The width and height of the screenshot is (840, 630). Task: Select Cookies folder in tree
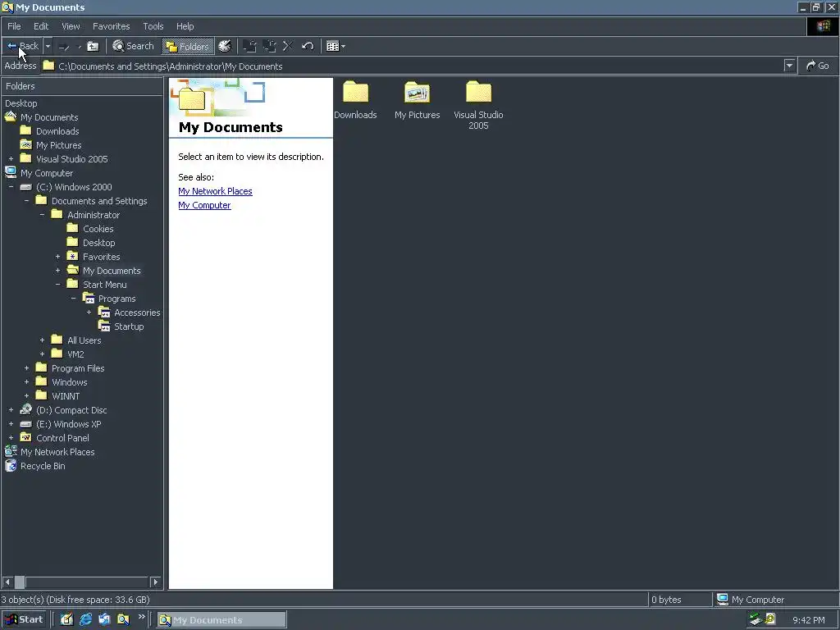click(98, 229)
